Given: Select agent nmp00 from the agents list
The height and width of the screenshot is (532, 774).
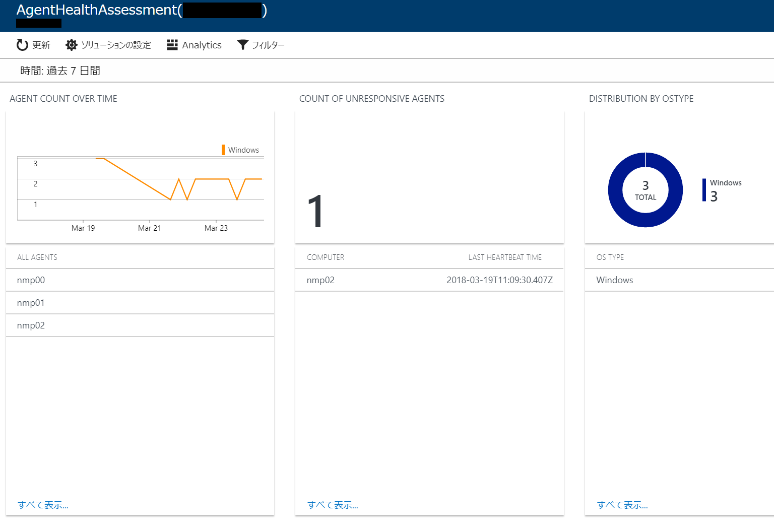Looking at the screenshot, I should [x=31, y=280].
